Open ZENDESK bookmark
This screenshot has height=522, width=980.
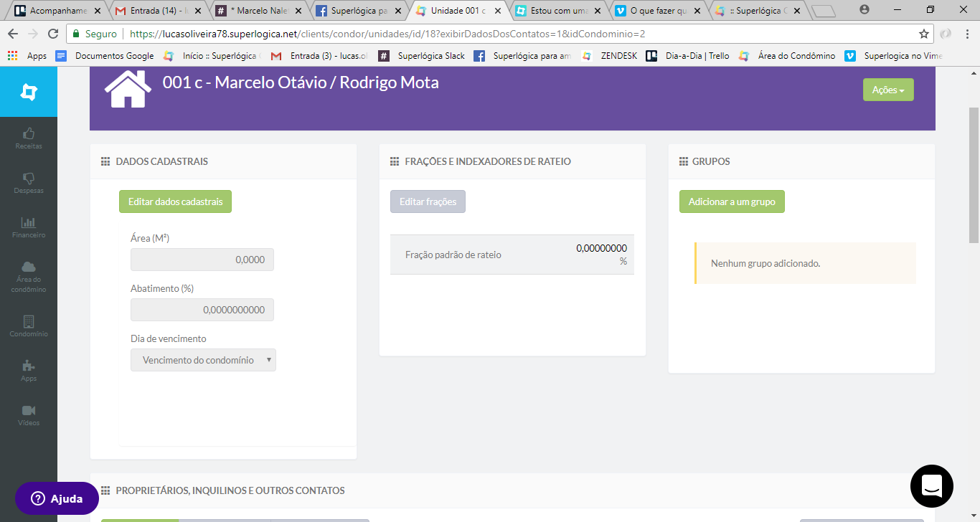click(x=610, y=56)
